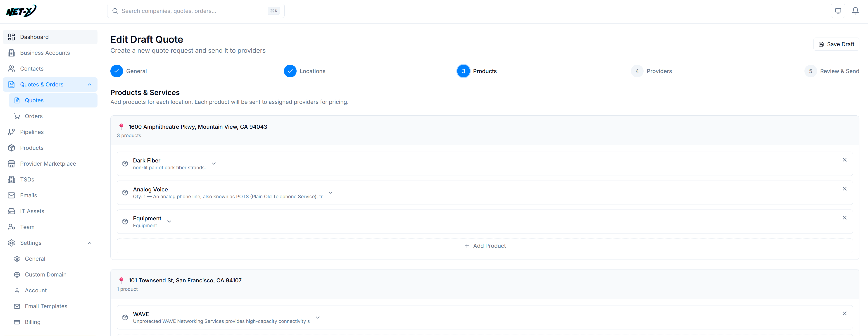Click the NET-X logo

[21, 10]
